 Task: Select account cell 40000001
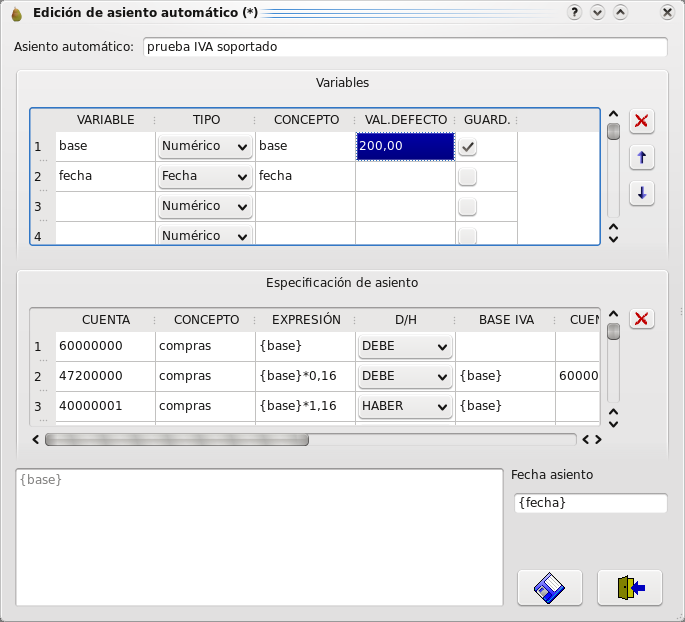coord(105,406)
